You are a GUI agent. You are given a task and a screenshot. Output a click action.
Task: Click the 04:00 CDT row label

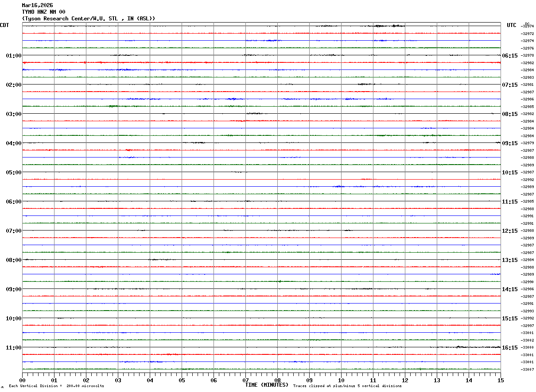(x=14, y=143)
